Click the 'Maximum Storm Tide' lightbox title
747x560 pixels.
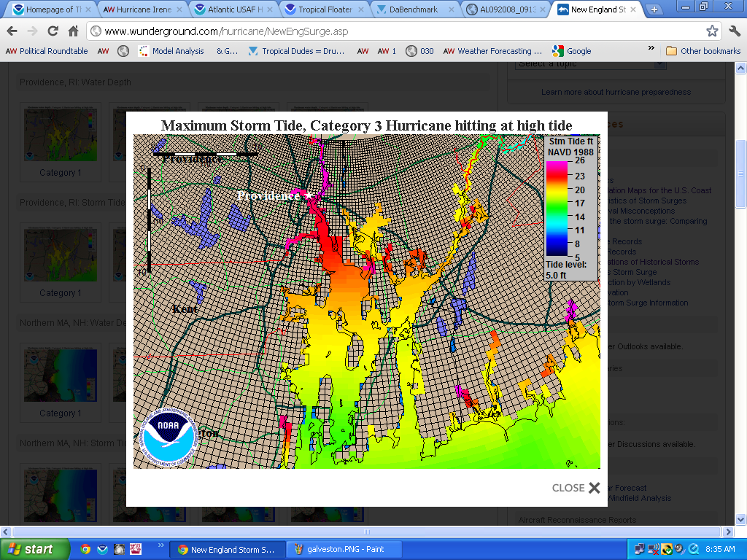(366, 125)
